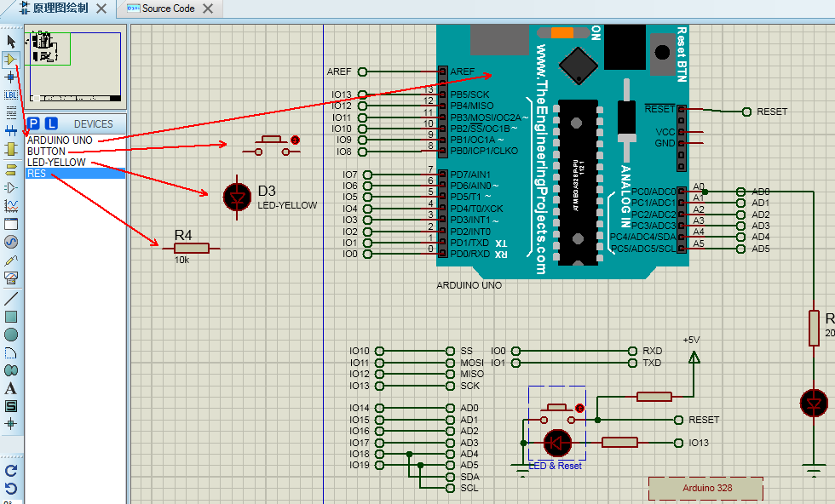Click L to open library manager
This screenshot has height=504, width=835.
click(x=51, y=124)
